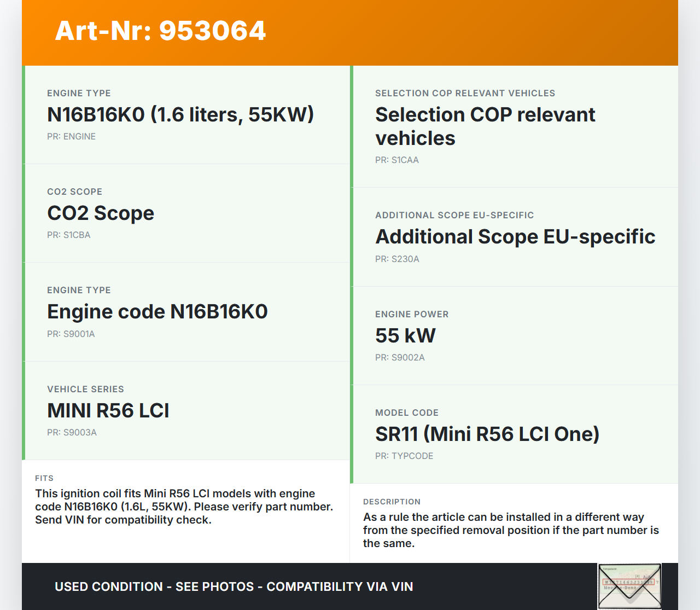Select the text 'N16B16K0 (1.6 liters, 55KW)'
The width and height of the screenshot is (700, 610).
point(180,114)
